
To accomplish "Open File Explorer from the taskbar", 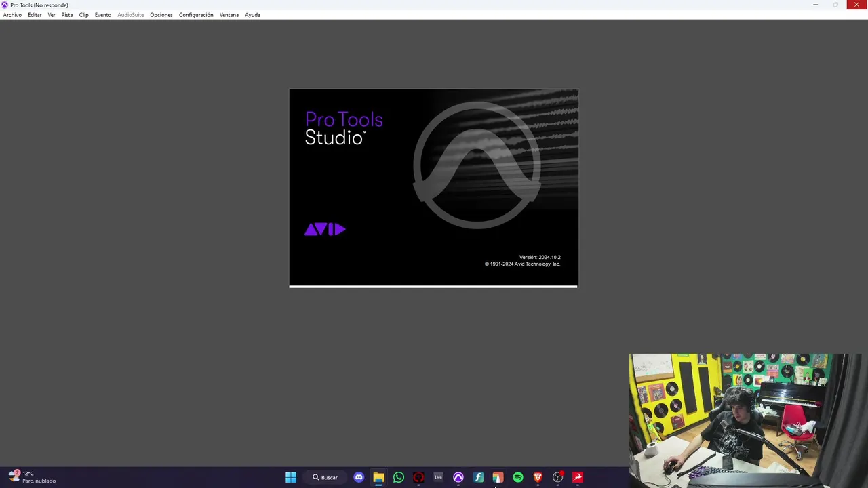I will (x=378, y=477).
